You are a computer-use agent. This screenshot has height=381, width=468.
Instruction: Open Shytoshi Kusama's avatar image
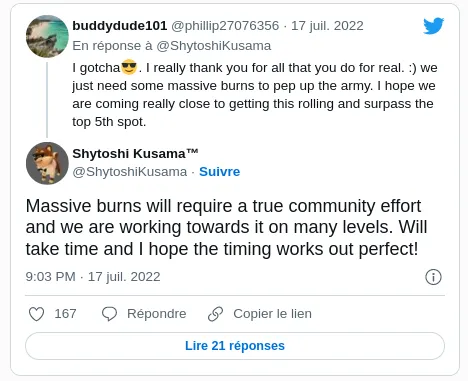pos(47,163)
